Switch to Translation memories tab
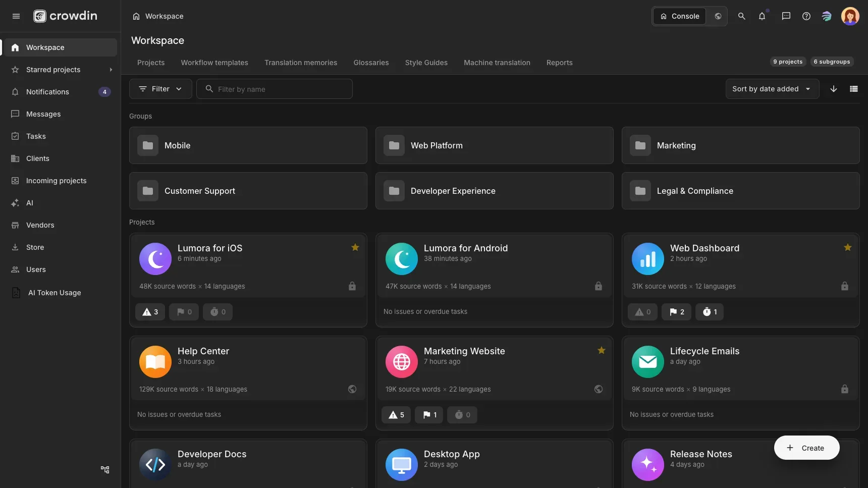This screenshot has height=488, width=868. (x=301, y=63)
